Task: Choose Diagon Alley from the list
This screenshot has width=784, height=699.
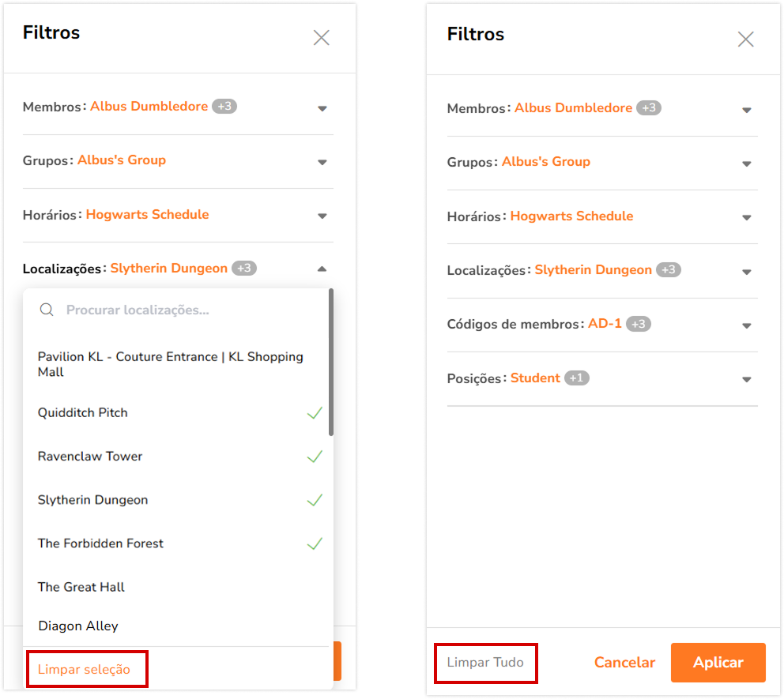Action: (x=78, y=626)
